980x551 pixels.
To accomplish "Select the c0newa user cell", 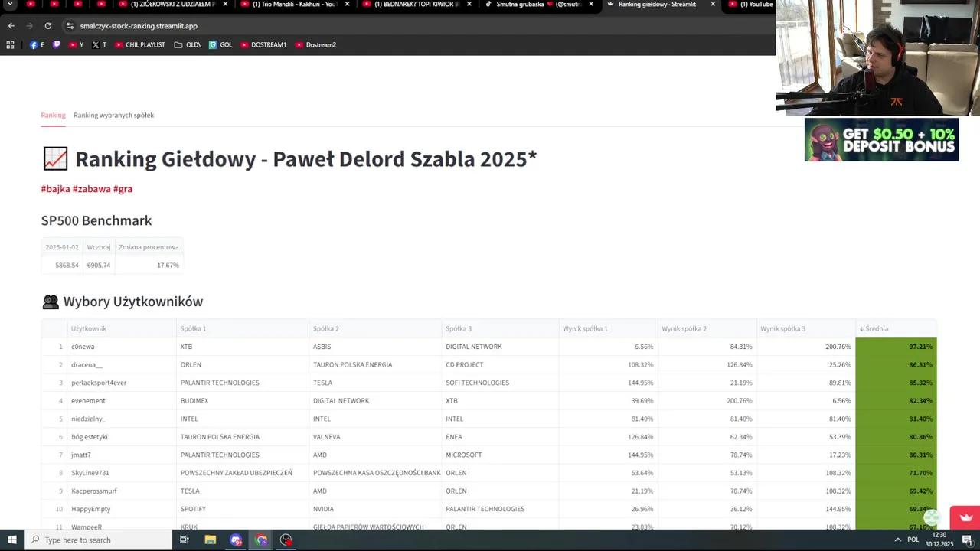I will [x=122, y=347].
